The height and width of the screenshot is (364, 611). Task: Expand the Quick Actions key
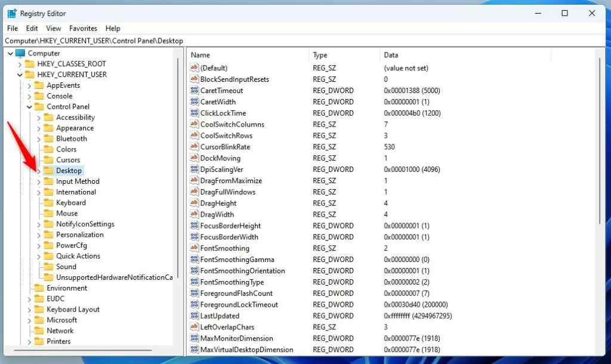click(x=39, y=257)
